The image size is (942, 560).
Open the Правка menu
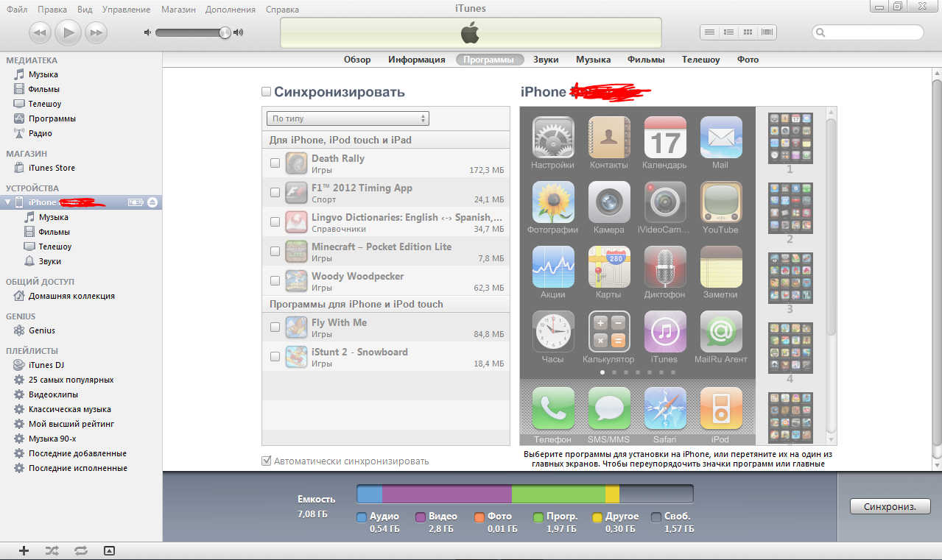coord(52,10)
